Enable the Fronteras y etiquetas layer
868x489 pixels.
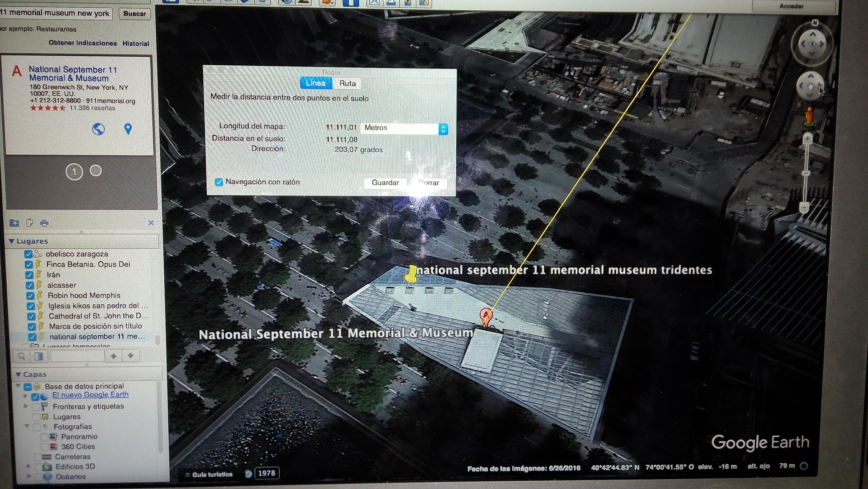[36, 407]
